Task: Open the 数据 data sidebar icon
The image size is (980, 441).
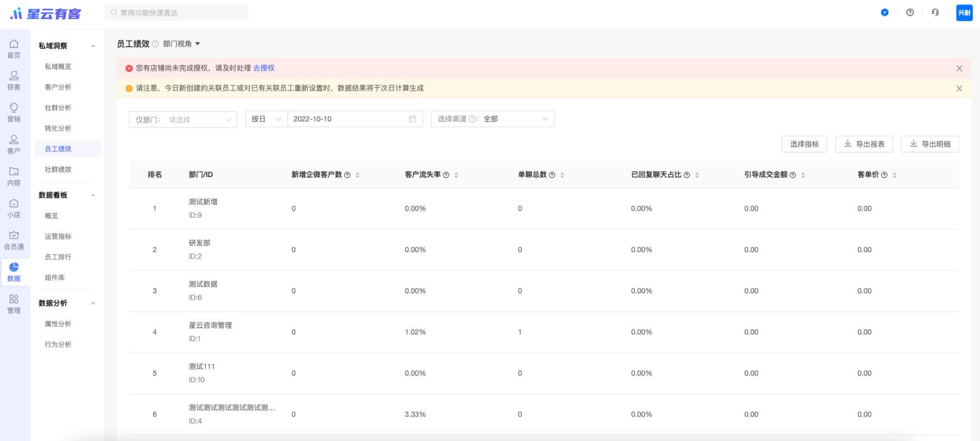Action: click(14, 272)
